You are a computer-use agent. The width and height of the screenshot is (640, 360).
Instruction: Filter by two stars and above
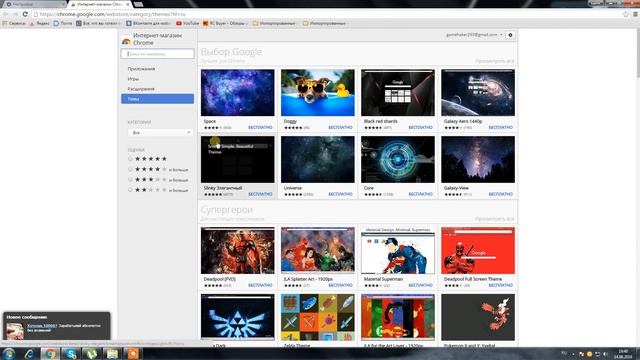click(130, 190)
